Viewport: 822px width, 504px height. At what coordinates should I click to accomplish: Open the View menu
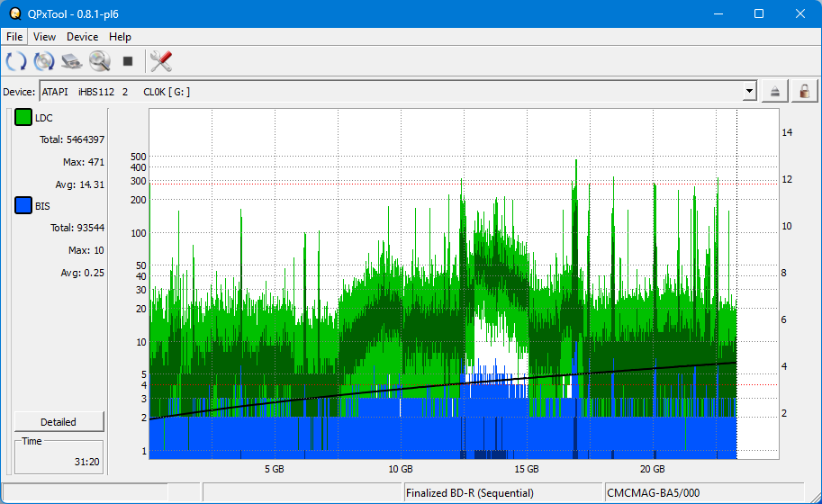(x=44, y=37)
